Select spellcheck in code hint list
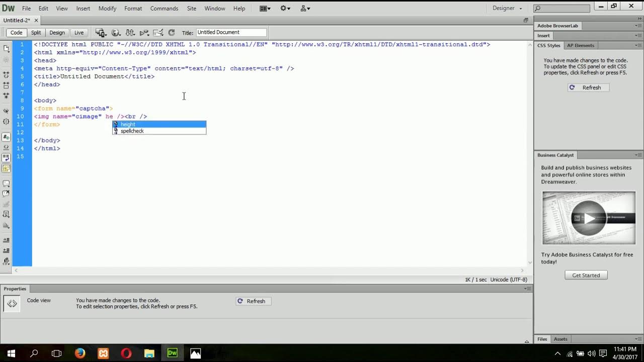 [x=159, y=131]
